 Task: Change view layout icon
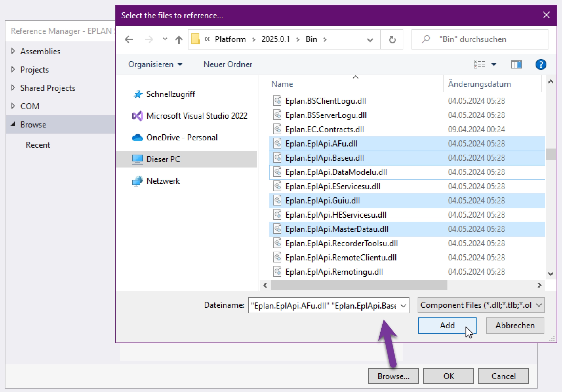click(479, 64)
